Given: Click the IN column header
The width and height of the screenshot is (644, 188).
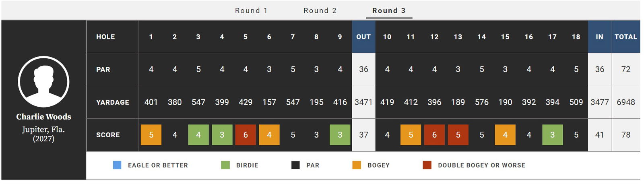Looking at the screenshot, I should [599, 37].
